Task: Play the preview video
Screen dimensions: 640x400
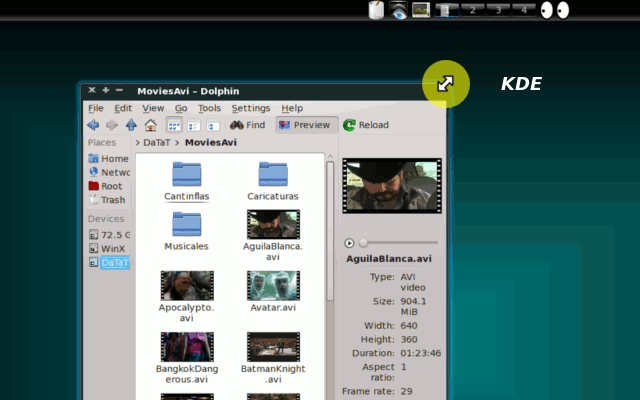Action: click(349, 243)
